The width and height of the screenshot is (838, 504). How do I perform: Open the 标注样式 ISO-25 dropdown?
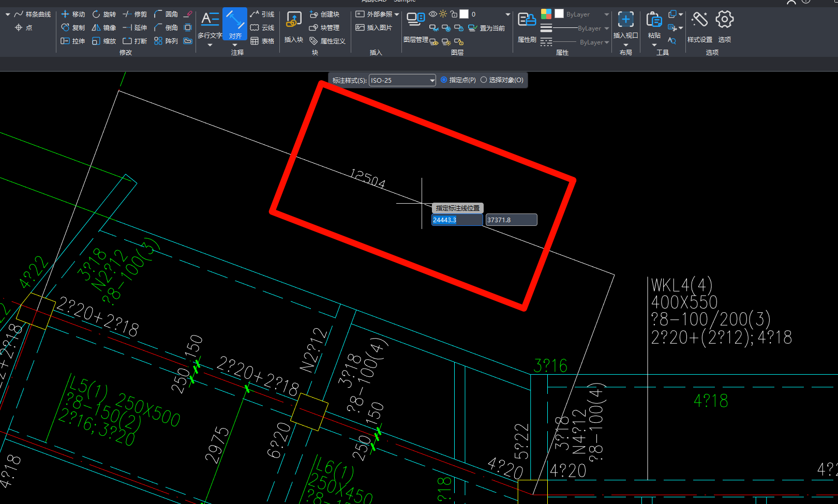[432, 81]
